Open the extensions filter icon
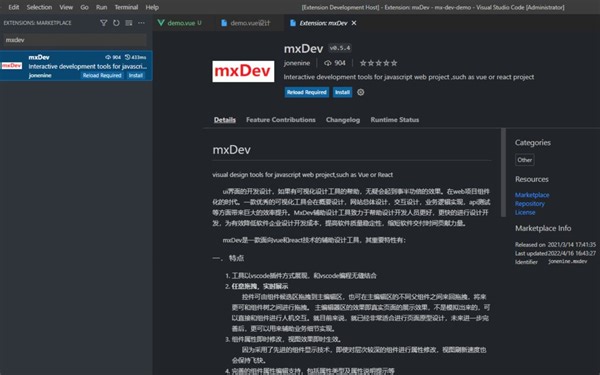Screen dimensions: 600x375 [103, 23]
